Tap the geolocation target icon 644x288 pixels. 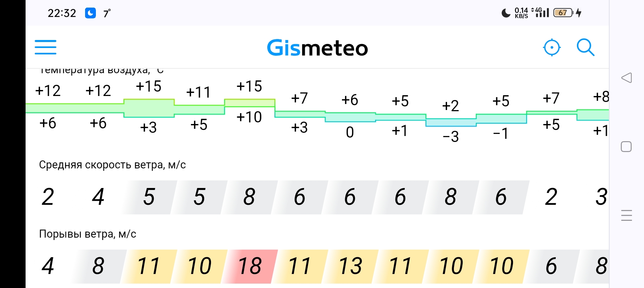click(552, 48)
